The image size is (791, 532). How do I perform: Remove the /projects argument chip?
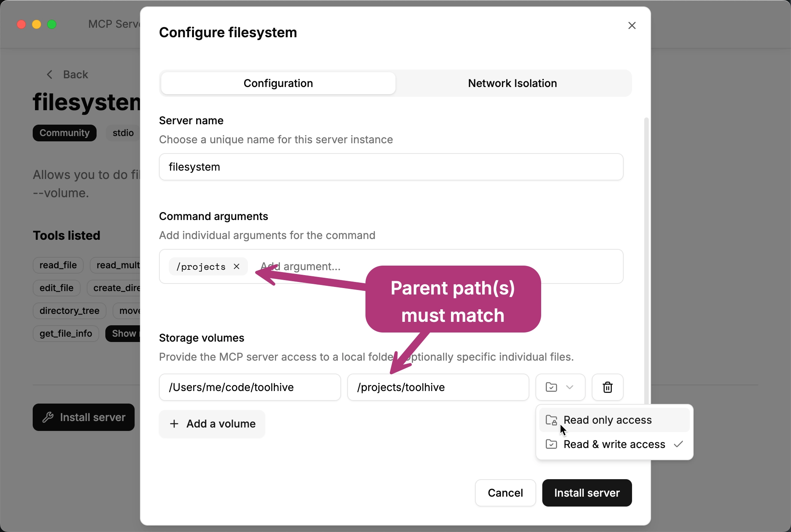237,266
